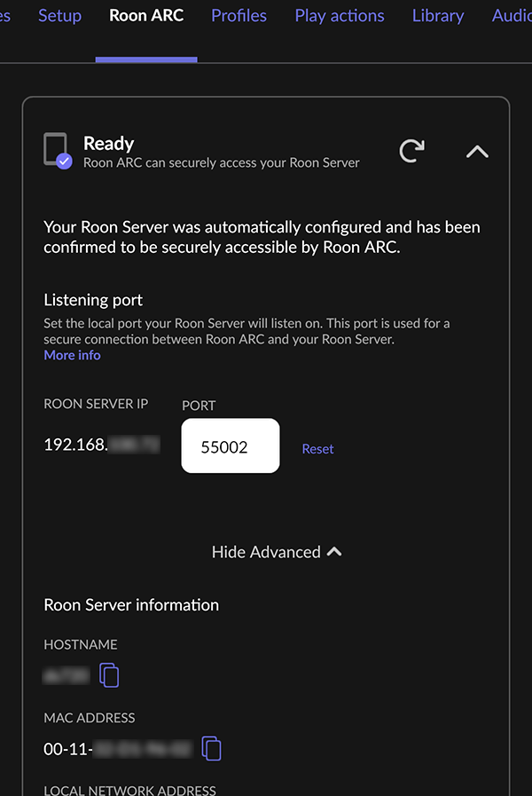The width and height of the screenshot is (532, 796).
Task: Select the Roon ARC tab
Action: point(146,16)
